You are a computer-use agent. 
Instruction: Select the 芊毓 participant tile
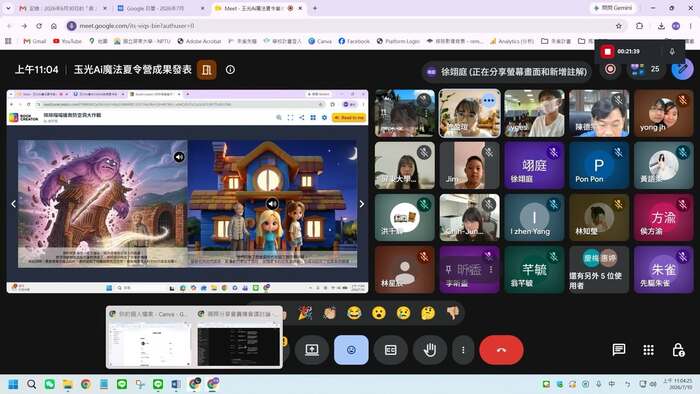534,270
